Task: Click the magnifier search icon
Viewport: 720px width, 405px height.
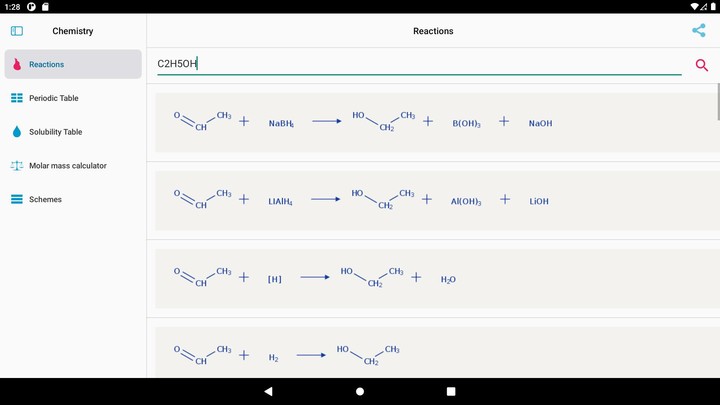Action: pyautogui.click(x=702, y=65)
